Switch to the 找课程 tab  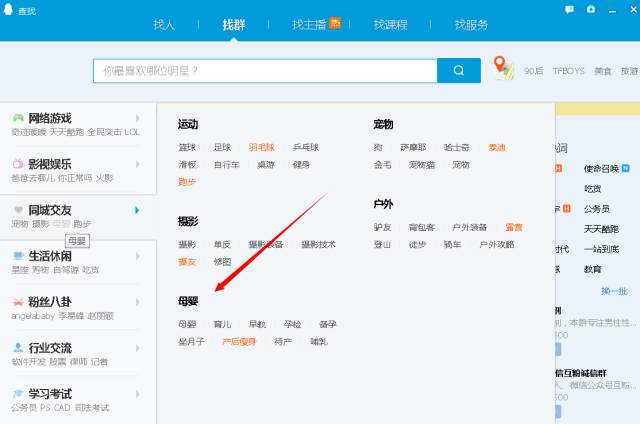(x=391, y=25)
